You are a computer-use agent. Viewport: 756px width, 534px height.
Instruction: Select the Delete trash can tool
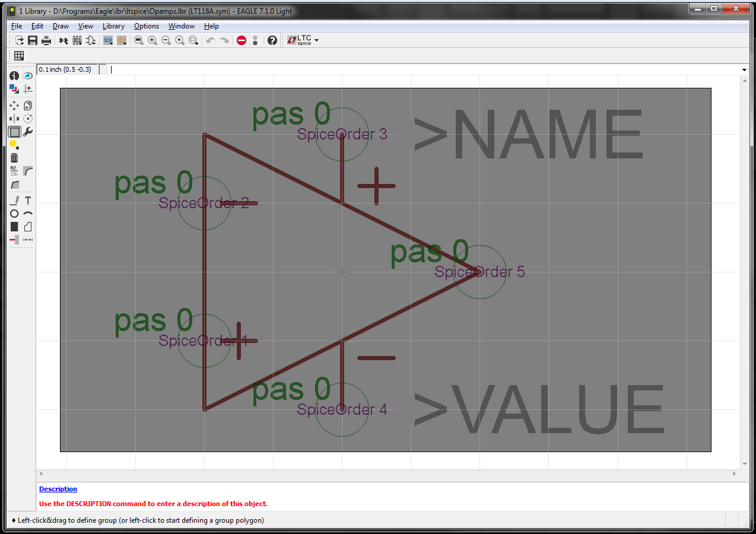tap(14, 158)
